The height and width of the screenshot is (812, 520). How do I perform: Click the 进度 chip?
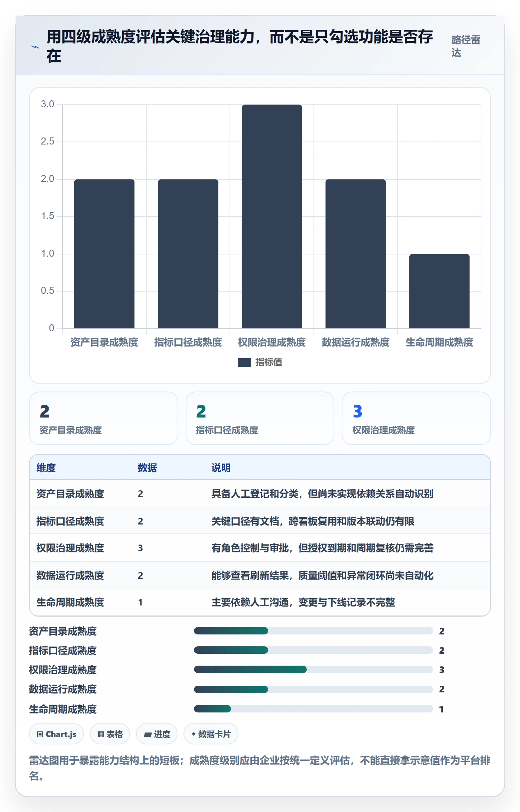(x=157, y=734)
